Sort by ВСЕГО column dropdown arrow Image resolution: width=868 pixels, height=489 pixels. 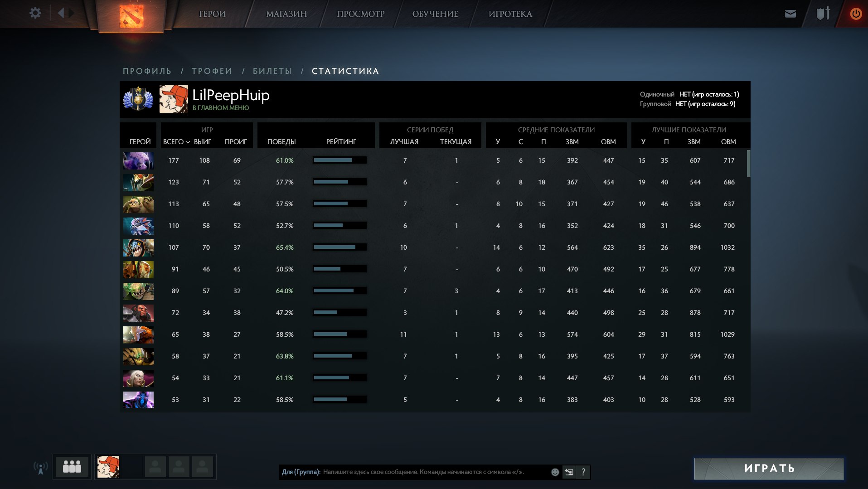188,142
